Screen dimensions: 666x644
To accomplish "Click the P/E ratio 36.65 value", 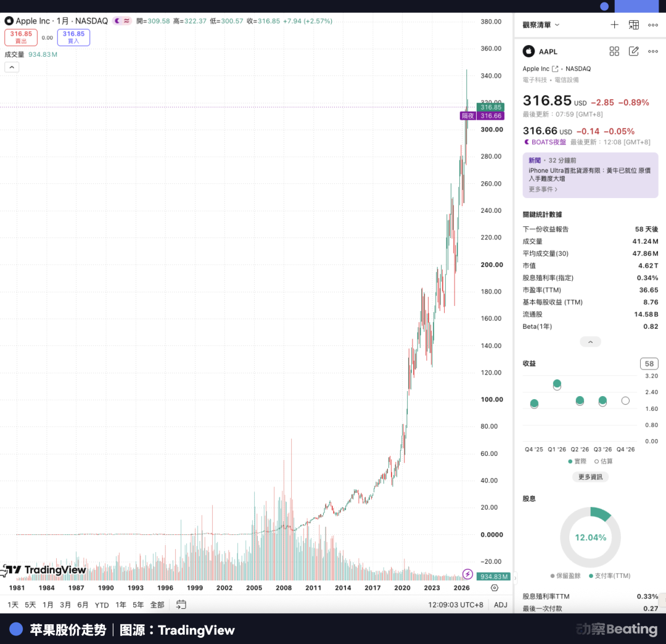I will tap(649, 290).
